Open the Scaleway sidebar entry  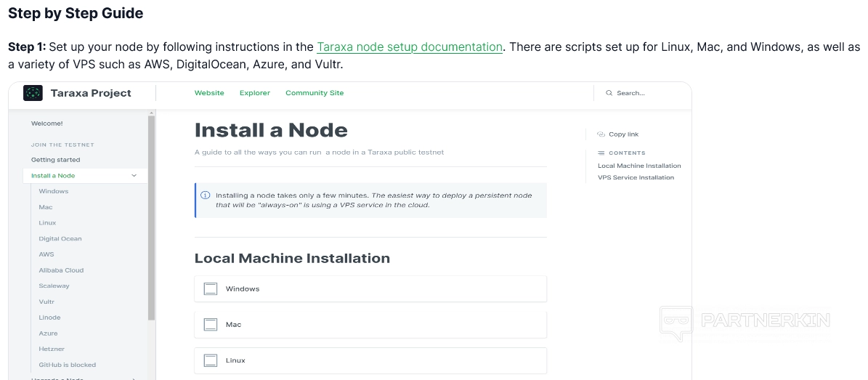point(54,286)
